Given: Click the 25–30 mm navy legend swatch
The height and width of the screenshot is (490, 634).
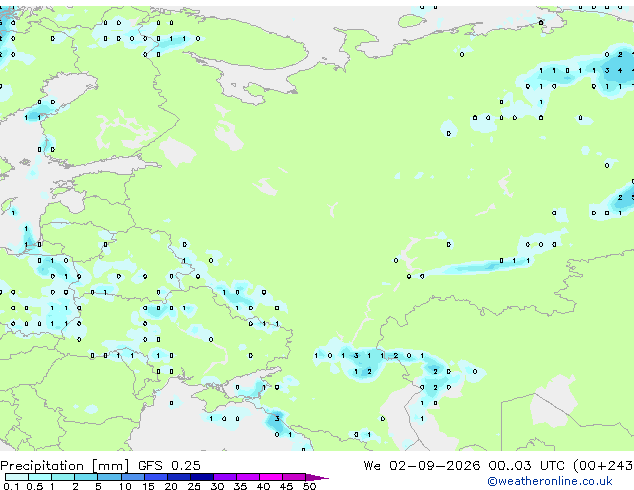Looking at the screenshot, I should click(201, 477).
